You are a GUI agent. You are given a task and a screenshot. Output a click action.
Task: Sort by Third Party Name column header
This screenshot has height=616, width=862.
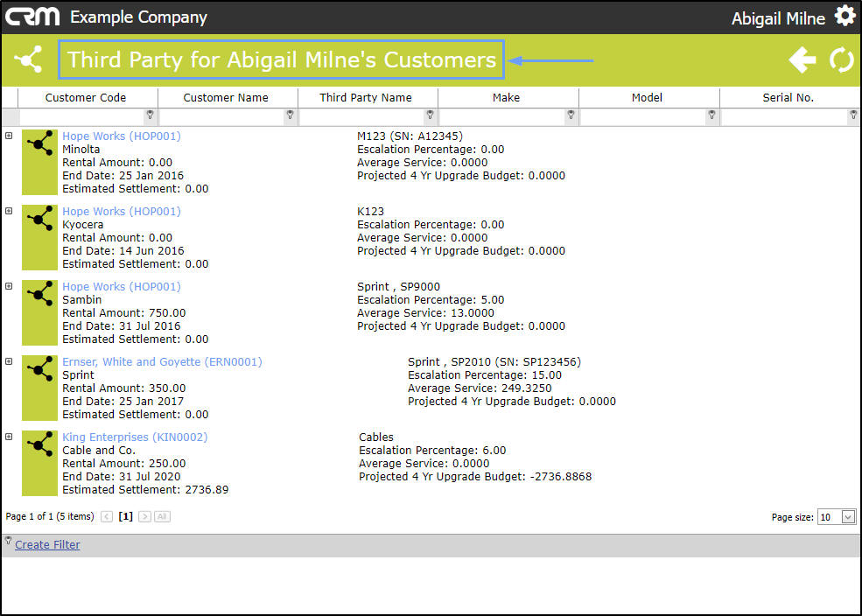tap(366, 98)
